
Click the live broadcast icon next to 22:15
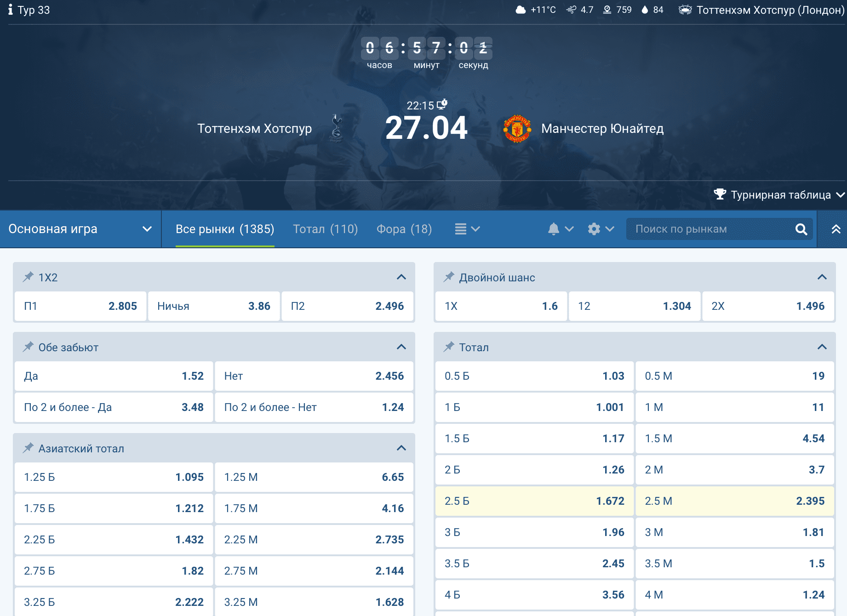442,104
